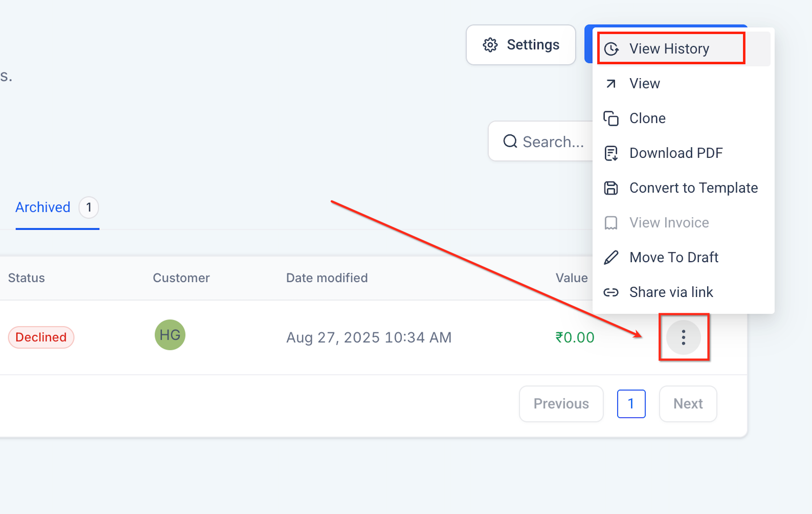The height and width of the screenshot is (514, 812).
Task: Click the Download PDF icon
Action: coord(611,153)
